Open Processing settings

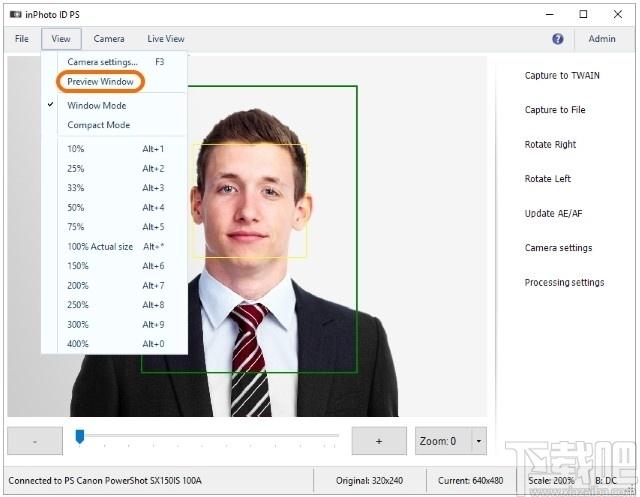(x=564, y=282)
